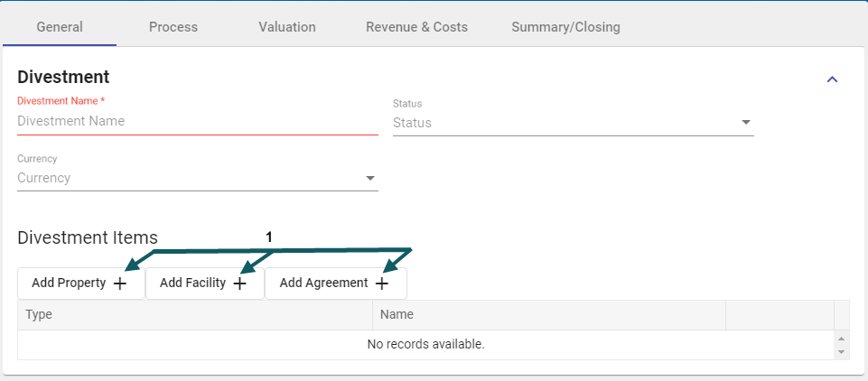
Task: Click the plus icon beside Add Facility
Action: (x=239, y=283)
